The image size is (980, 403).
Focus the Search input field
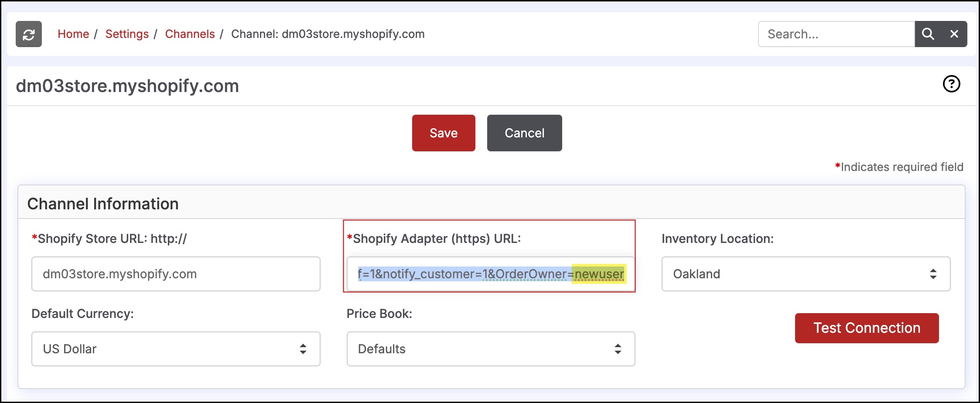tap(836, 34)
